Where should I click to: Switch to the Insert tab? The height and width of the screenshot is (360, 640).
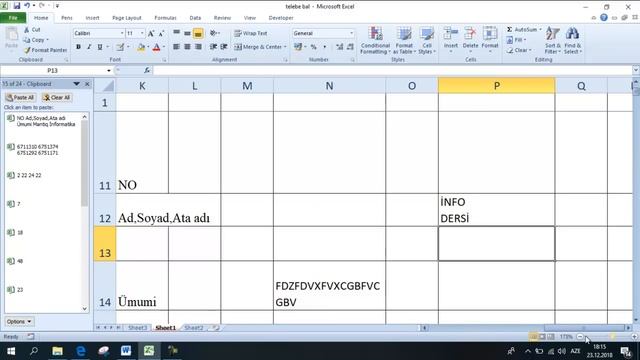[92, 18]
